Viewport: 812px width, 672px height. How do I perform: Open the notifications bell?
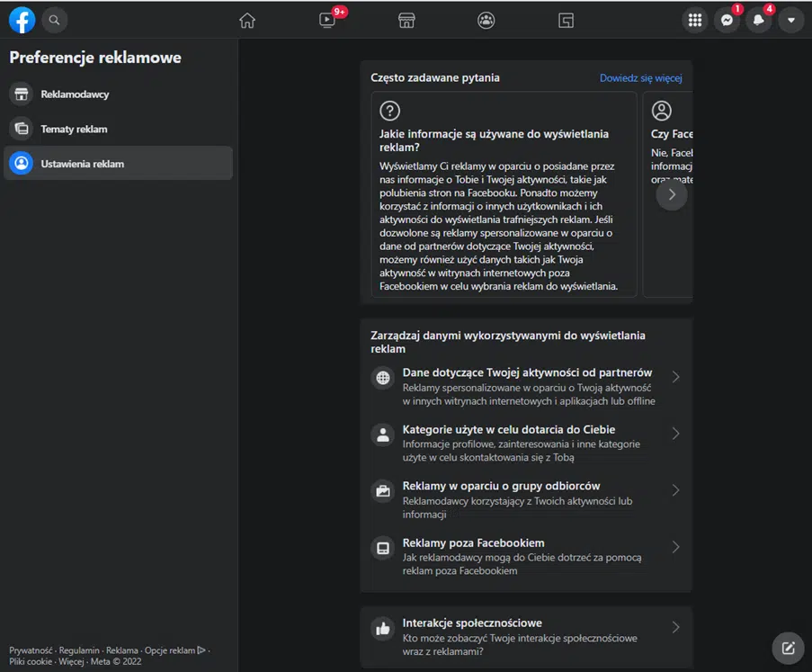(x=759, y=20)
